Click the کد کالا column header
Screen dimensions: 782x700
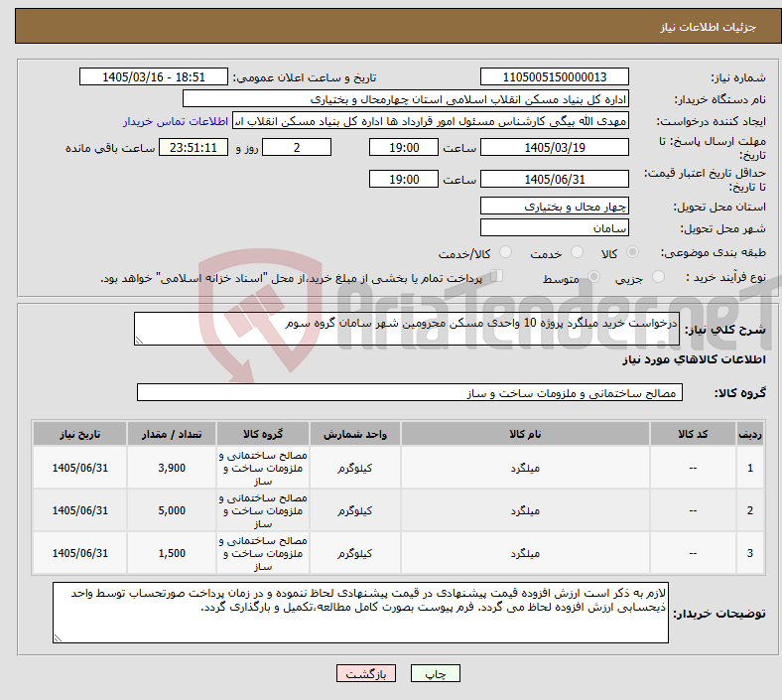pyautogui.click(x=693, y=434)
